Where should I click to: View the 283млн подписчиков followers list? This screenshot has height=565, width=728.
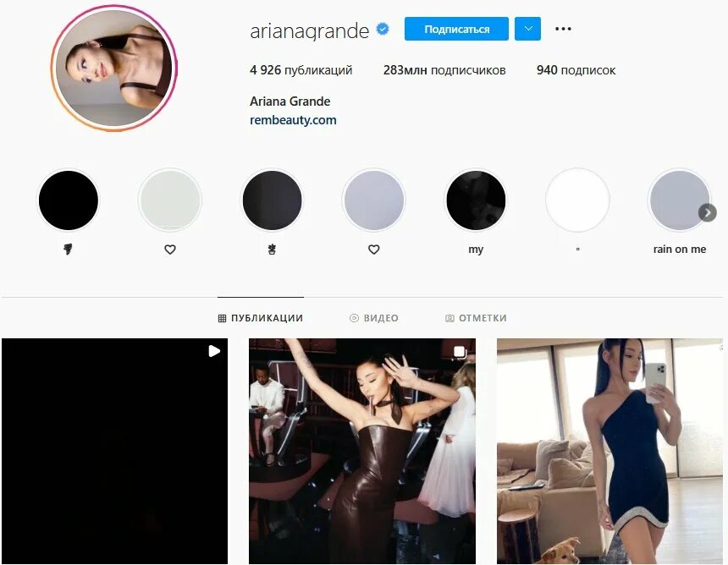tap(444, 70)
